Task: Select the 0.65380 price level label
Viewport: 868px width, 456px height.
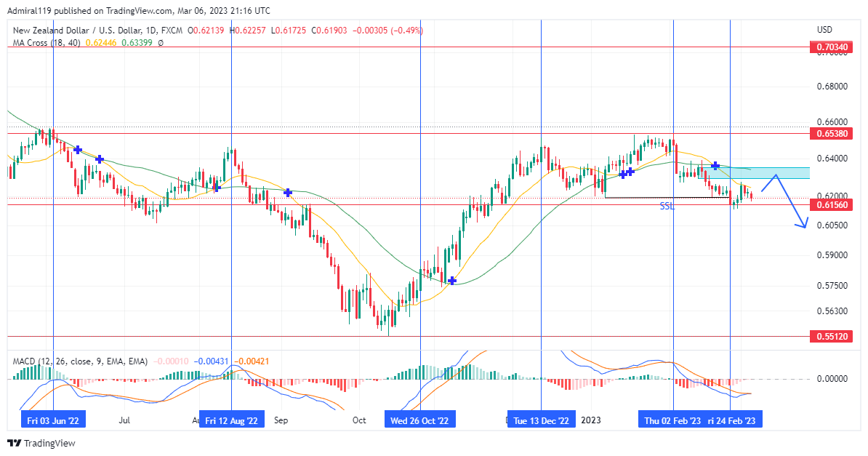Action: tap(832, 134)
